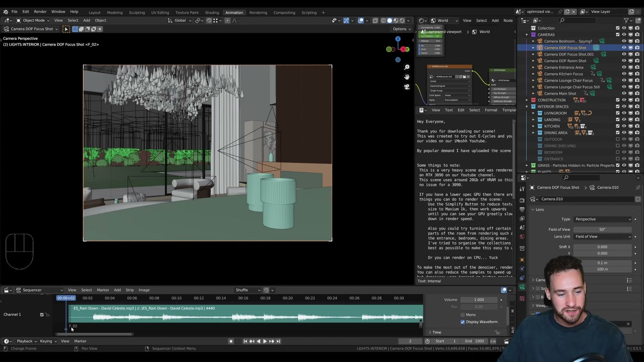Adjust the Shift X value slider
This screenshot has height=362, width=644.
tap(602, 247)
